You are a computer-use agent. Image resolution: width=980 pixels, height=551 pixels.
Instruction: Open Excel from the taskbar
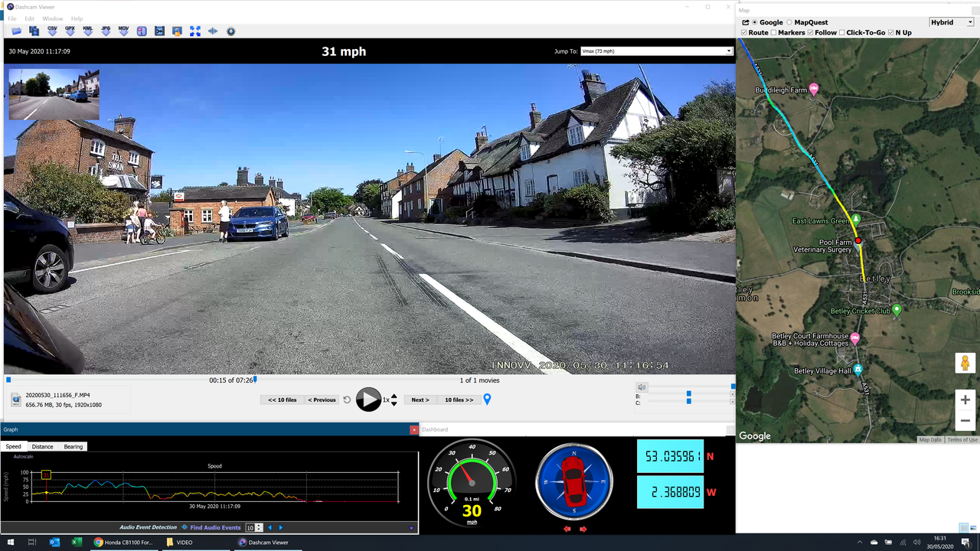coord(77,542)
